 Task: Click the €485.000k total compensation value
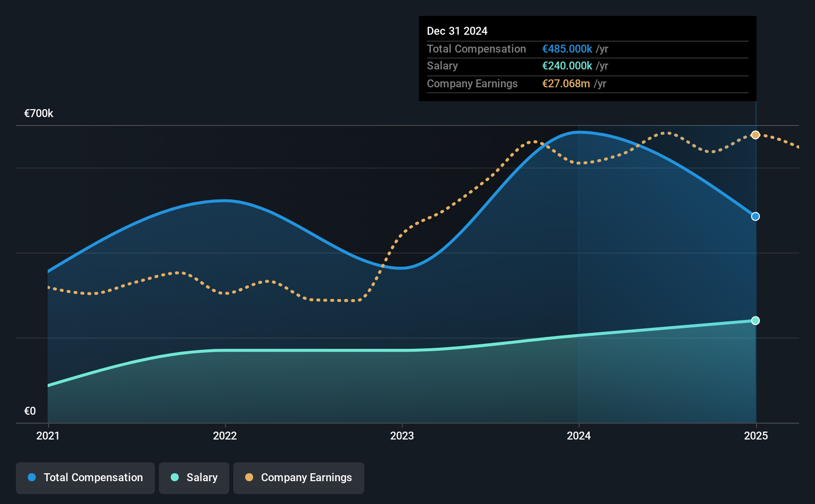(567, 49)
